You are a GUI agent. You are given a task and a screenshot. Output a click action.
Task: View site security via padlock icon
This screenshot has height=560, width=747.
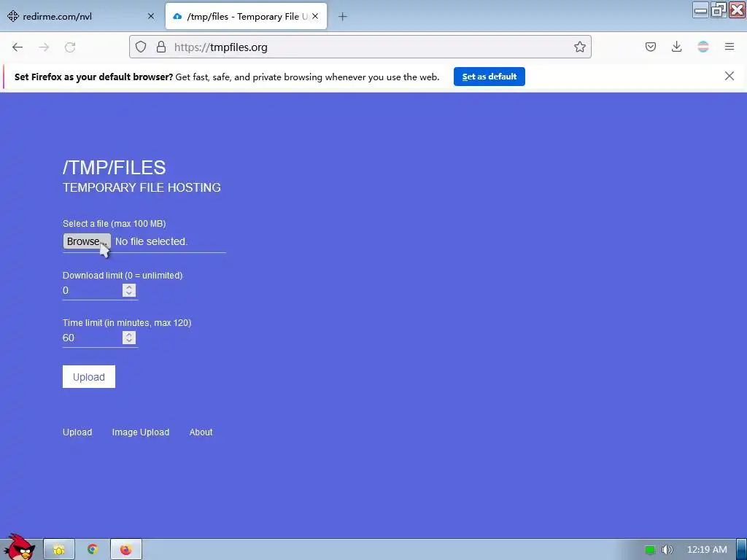tap(161, 47)
